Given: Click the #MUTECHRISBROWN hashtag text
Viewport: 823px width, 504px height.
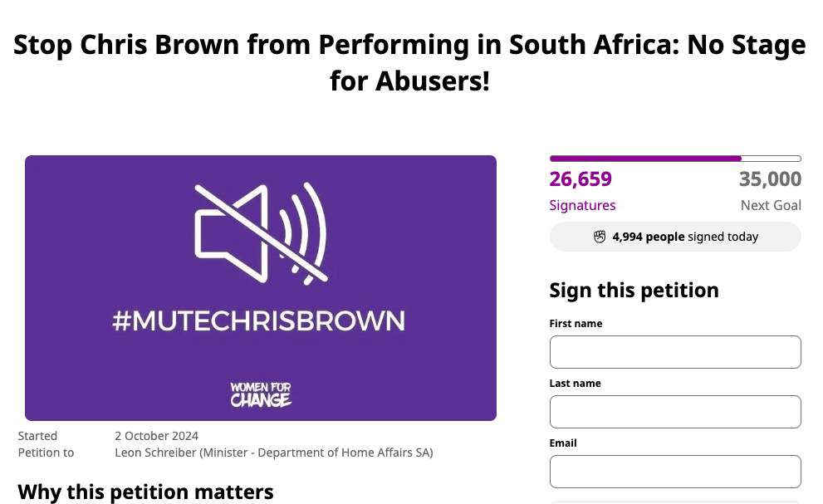Looking at the screenshot, I should coord(259,321).
